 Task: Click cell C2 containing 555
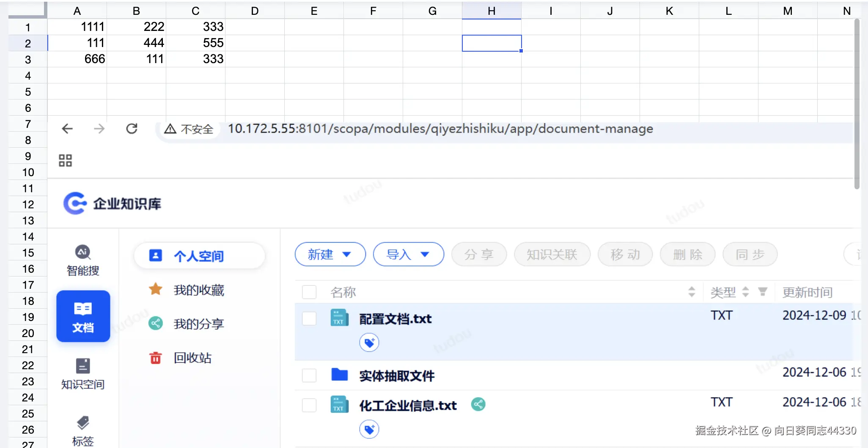coord(195,43)
